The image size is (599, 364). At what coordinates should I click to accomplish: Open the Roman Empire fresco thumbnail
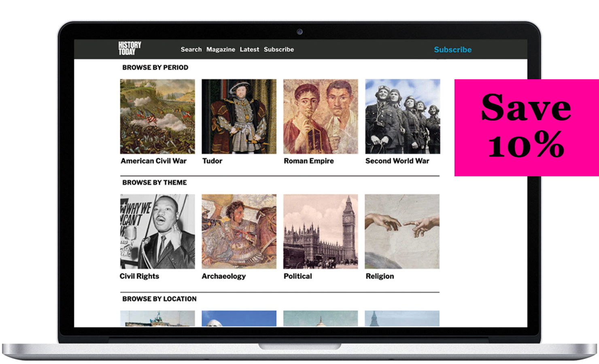point(321,116)
